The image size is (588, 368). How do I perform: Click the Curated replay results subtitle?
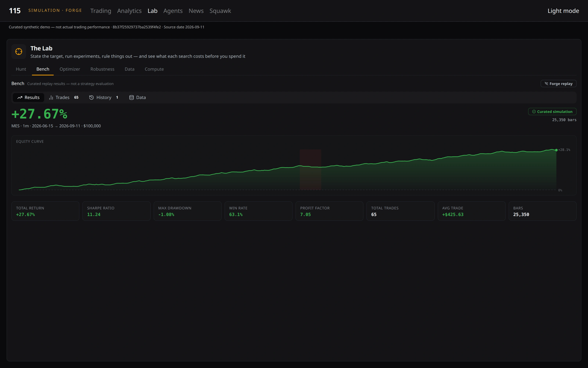click(70, 84)
